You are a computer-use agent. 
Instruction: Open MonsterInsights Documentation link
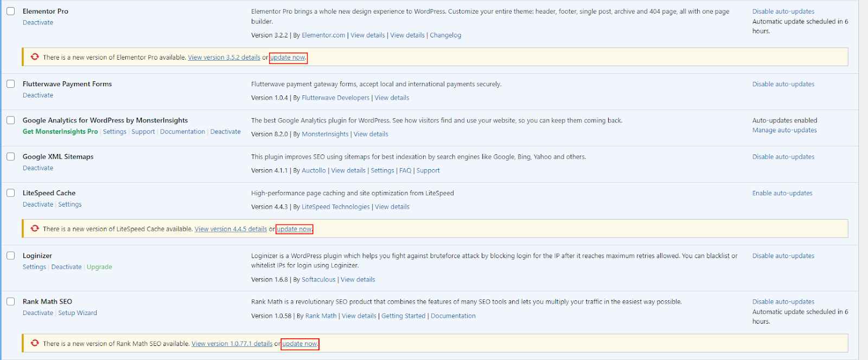[x=182, y=132]
